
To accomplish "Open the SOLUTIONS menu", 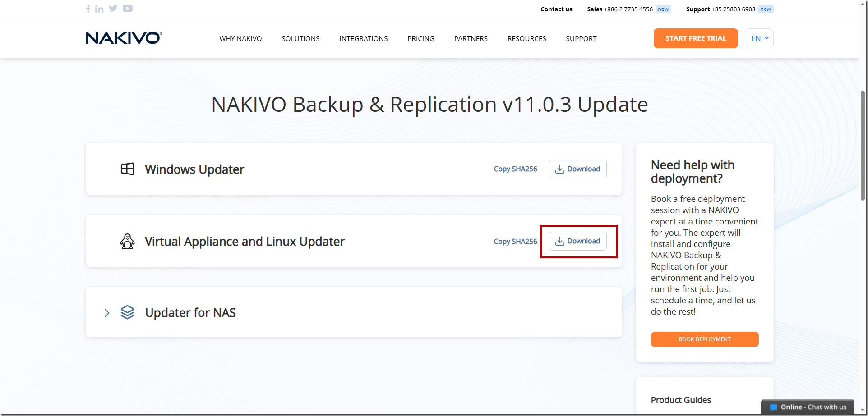I will 300,39.
